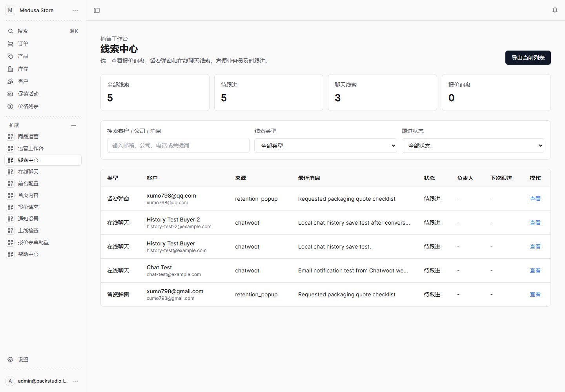Screen dimensions: 565x392
Task: Click the search magnifier icon in sidebar
Action: (11, 31)
